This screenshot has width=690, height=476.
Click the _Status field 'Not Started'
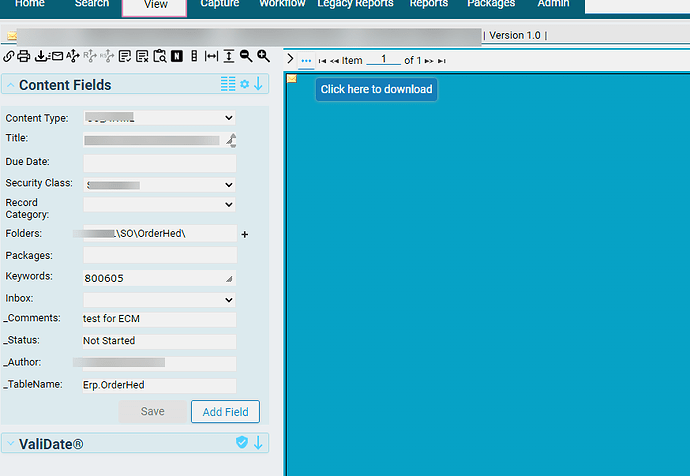point(159,341)
